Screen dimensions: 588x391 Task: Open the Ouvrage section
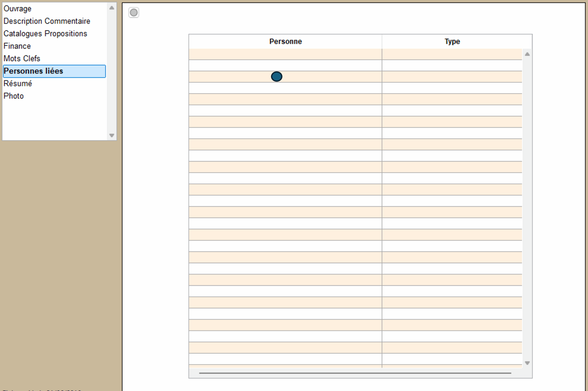pyautogui.click(x=17, y=9)
